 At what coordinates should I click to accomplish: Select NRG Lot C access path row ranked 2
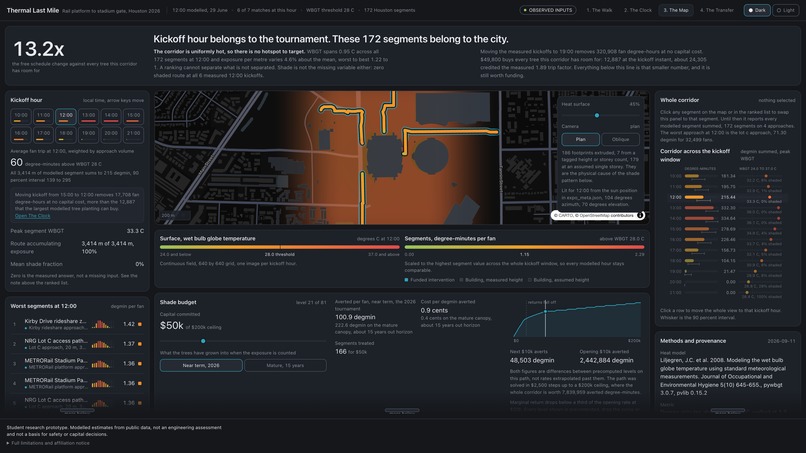coord(77,344)
